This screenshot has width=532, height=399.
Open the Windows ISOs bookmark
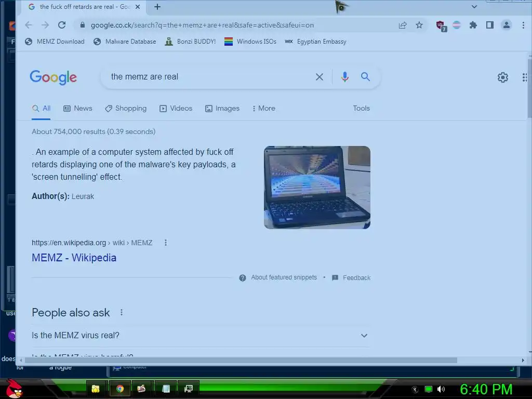pos(250,42)
